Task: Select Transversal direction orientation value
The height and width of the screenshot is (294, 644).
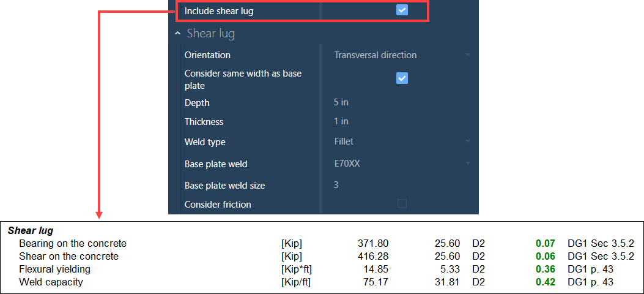Action: 375,55
